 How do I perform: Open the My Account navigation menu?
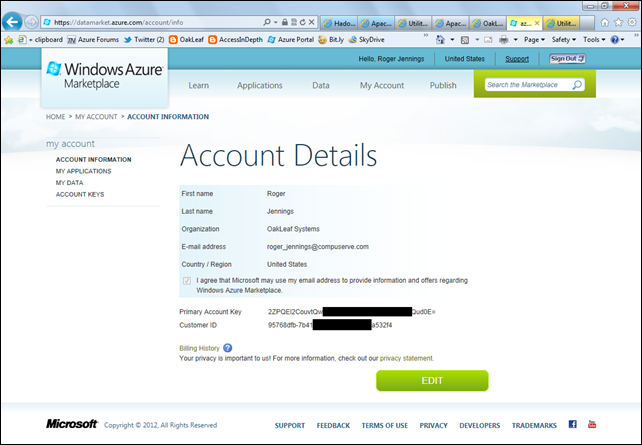(x=382, y=85)
